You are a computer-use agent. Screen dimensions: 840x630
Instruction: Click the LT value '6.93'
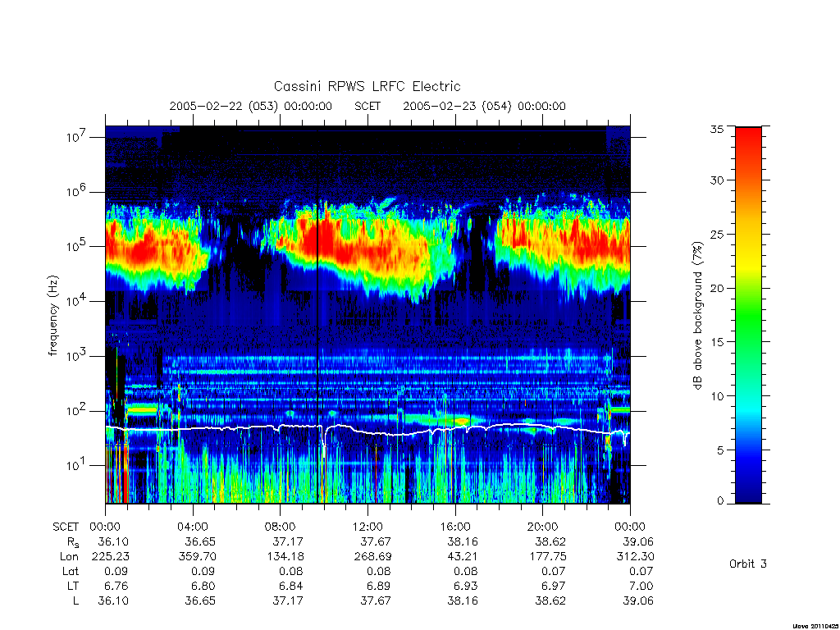[466, 586]
